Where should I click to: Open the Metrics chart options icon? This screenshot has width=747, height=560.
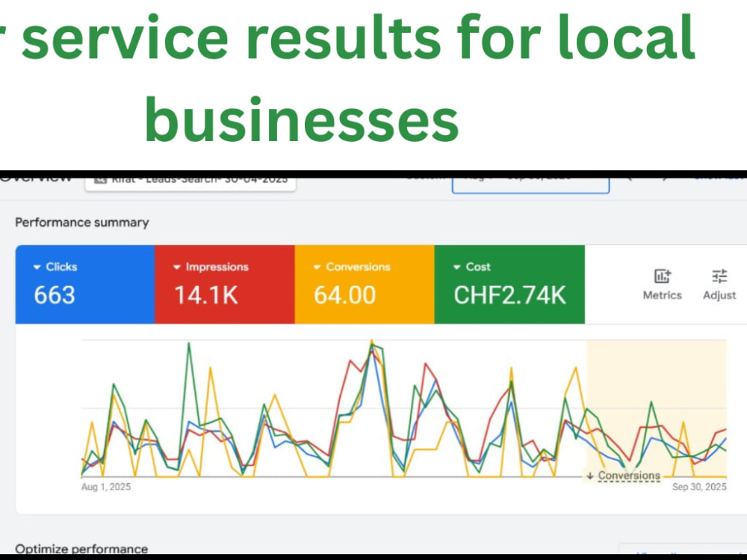coord(662,276)
